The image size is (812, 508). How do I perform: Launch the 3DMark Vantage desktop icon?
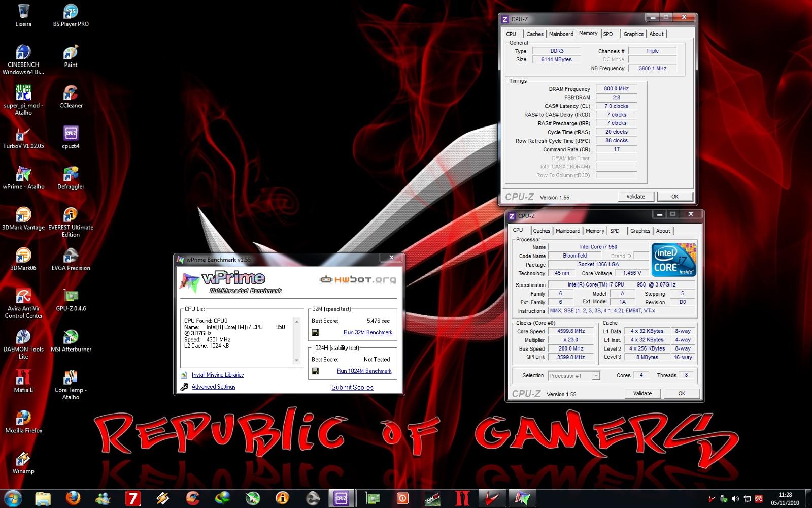pyautogui.click(x=23, y=218)
